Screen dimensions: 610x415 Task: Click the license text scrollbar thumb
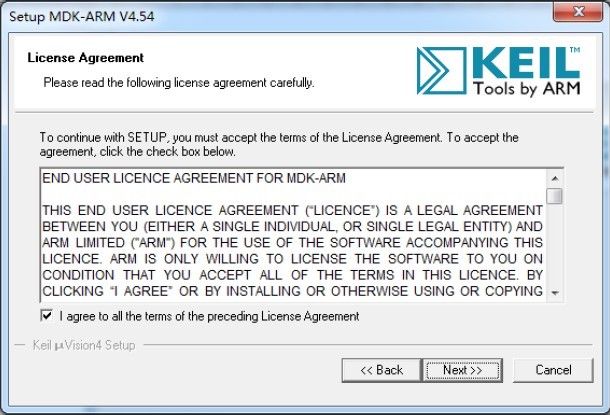554,195
